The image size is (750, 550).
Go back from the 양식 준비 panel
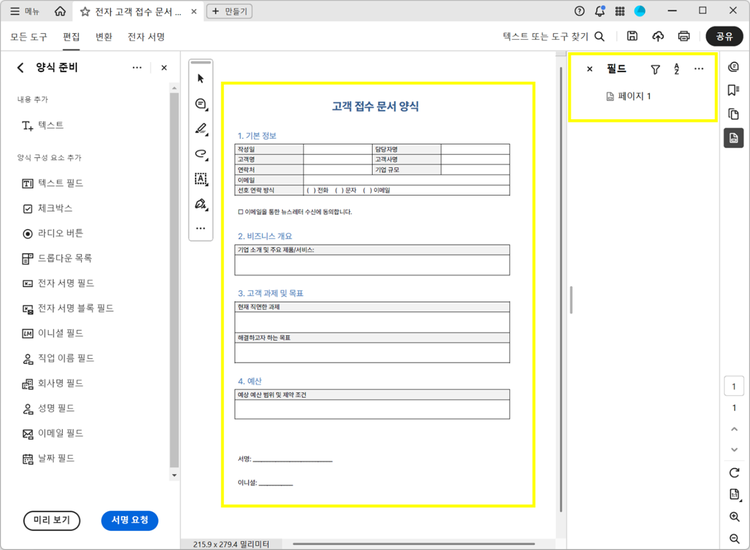(x=20, y=68)
